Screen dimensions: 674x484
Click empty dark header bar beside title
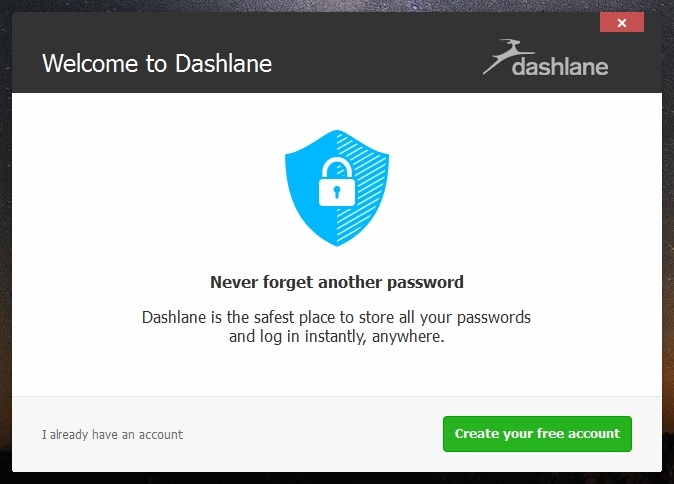(374, 64)
